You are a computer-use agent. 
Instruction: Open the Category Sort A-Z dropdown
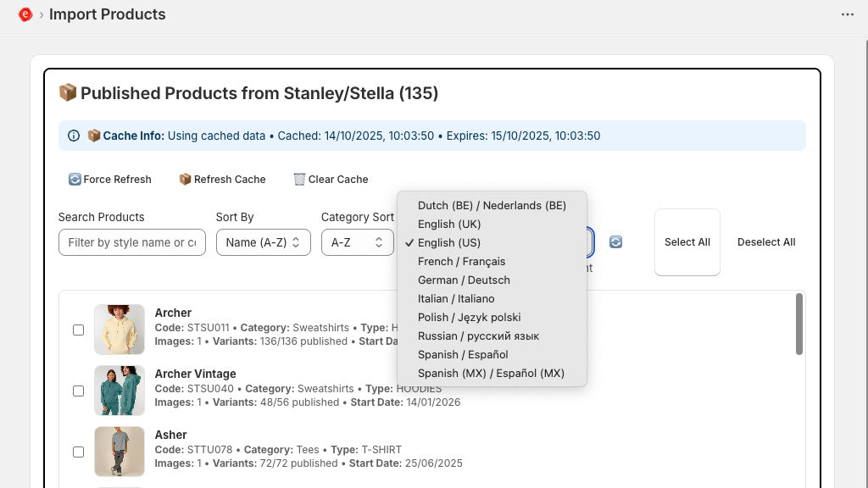point(357,242)
